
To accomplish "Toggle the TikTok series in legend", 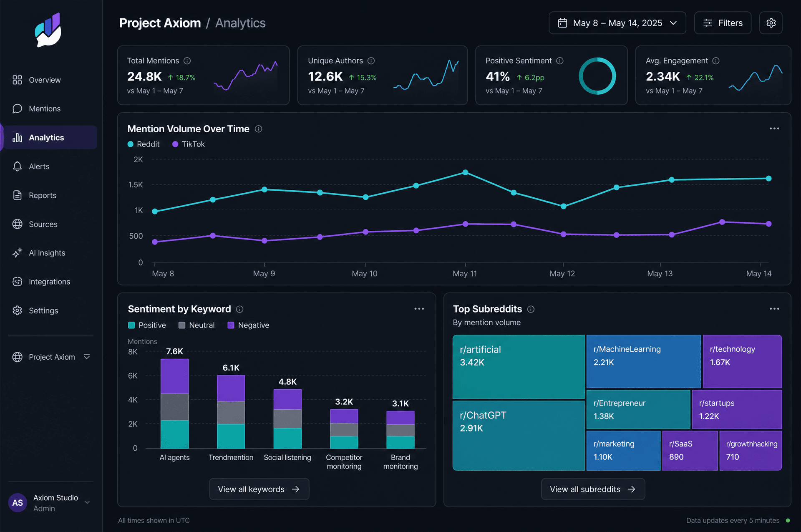I will click(189, 144).
